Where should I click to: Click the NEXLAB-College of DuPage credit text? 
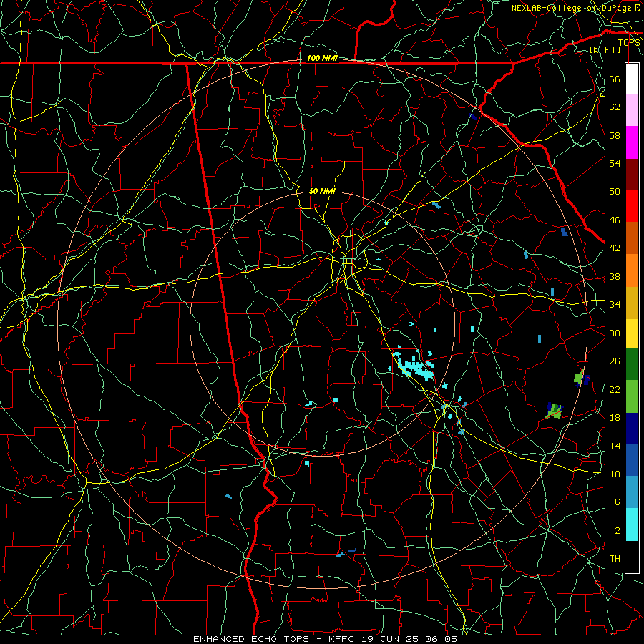point(576,8)
